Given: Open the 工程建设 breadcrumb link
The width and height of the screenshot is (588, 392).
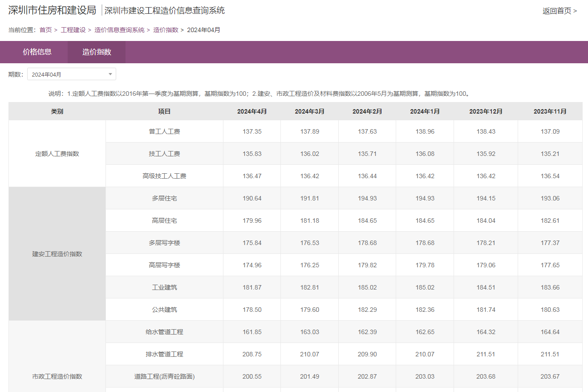Looking at the screenshot, I should coord(73,30).
